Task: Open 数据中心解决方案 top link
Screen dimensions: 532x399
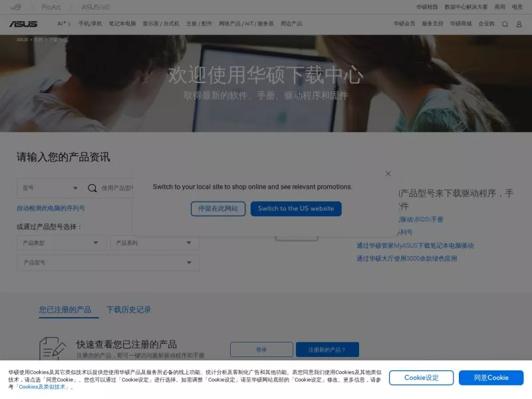Action: (466, 7)
